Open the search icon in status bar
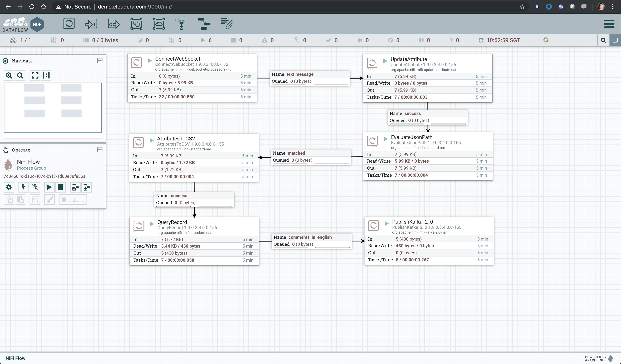This screenshot has height=364, width=621. click(603, 40)
